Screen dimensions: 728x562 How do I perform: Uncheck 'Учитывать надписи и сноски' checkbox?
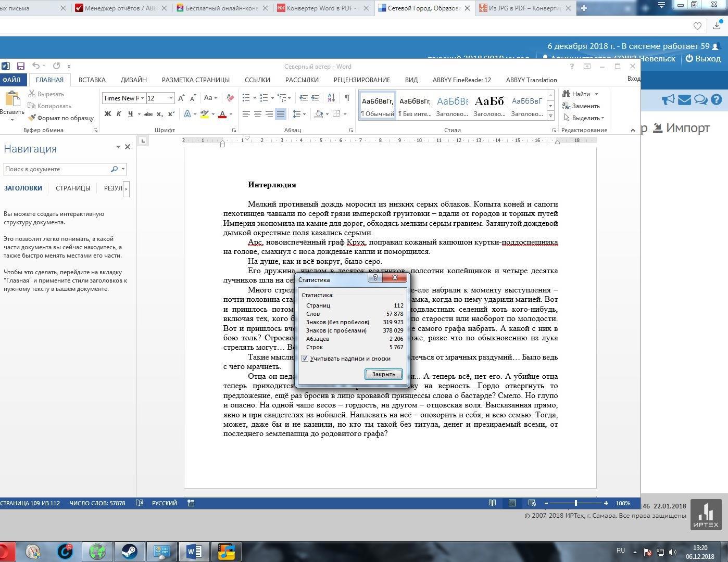click(x=305, y=359)
